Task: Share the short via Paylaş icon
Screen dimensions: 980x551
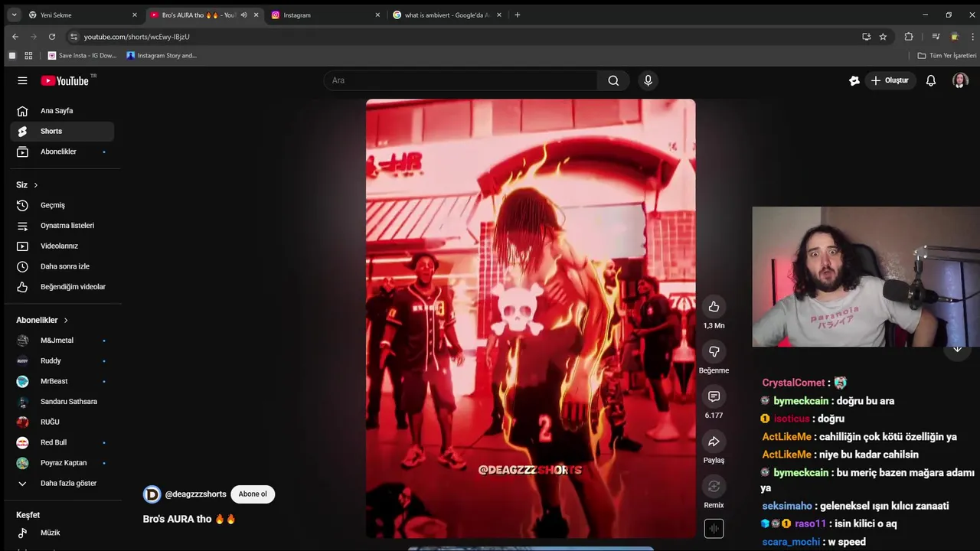Action: [714, 442]
